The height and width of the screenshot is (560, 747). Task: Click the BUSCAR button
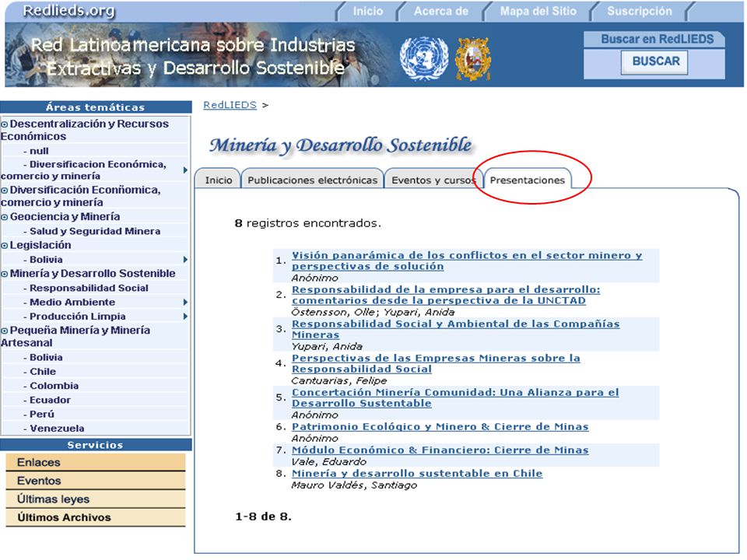tap(655, 61)
